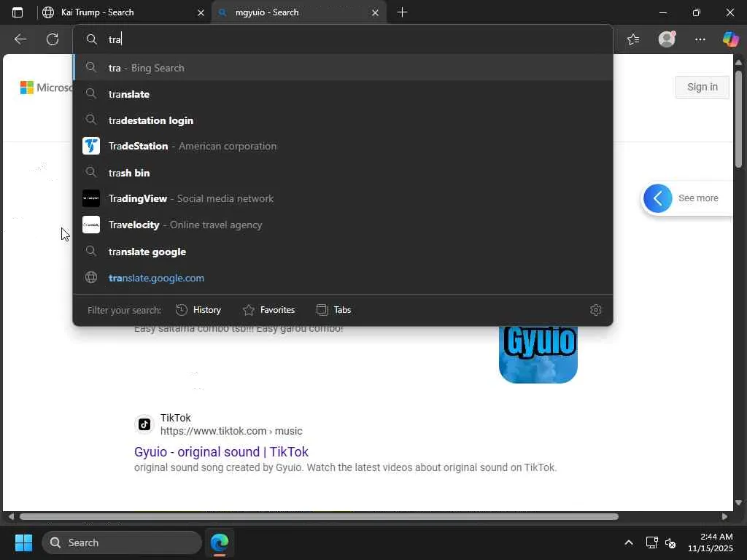Screen dimensions: 747x560
Task: Open the browser profile avatar
Action: [667, 39]
